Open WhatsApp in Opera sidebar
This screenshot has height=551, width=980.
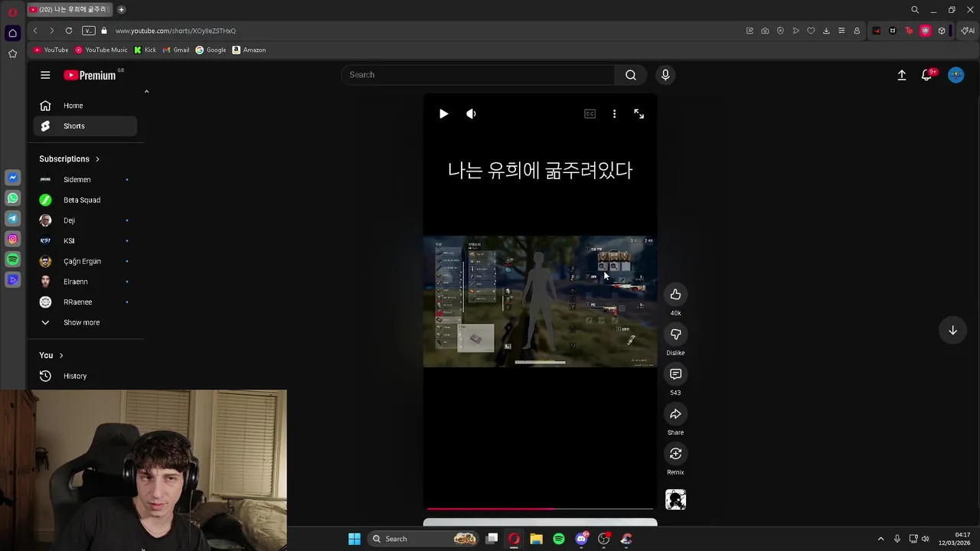pyautogui.click(x=12, y=198)
